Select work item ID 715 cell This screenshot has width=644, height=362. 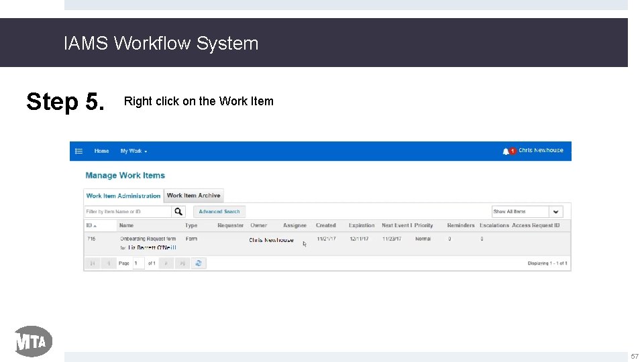(x=91, y=239)
